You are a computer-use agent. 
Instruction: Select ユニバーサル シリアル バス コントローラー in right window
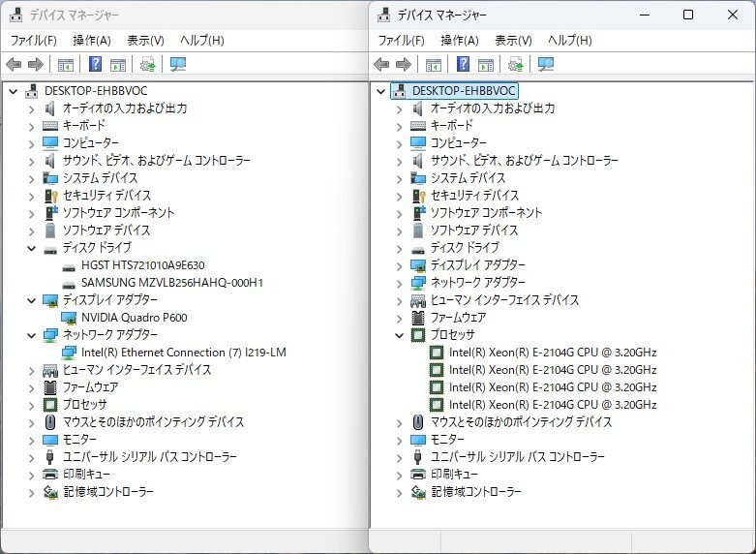(x=517, y=456)
